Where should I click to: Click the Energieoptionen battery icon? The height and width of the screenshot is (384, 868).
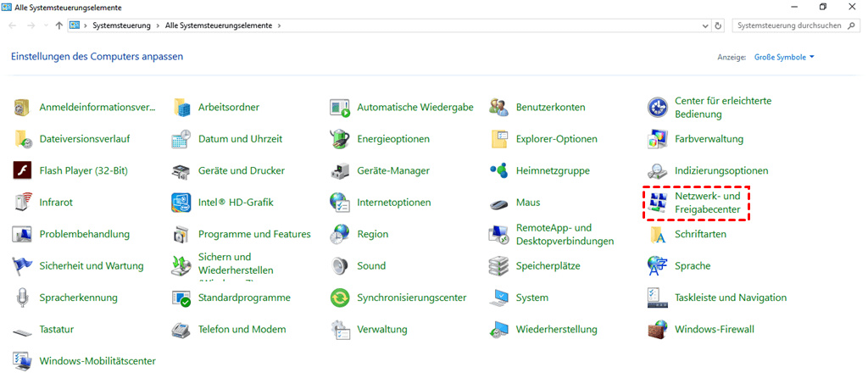[340, 138]
